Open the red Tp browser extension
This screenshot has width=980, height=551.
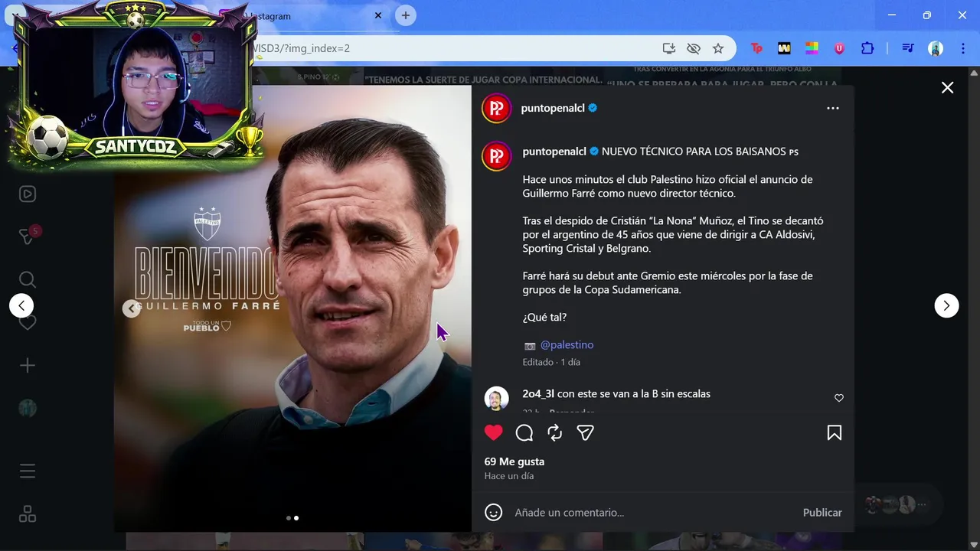(756, 48)
